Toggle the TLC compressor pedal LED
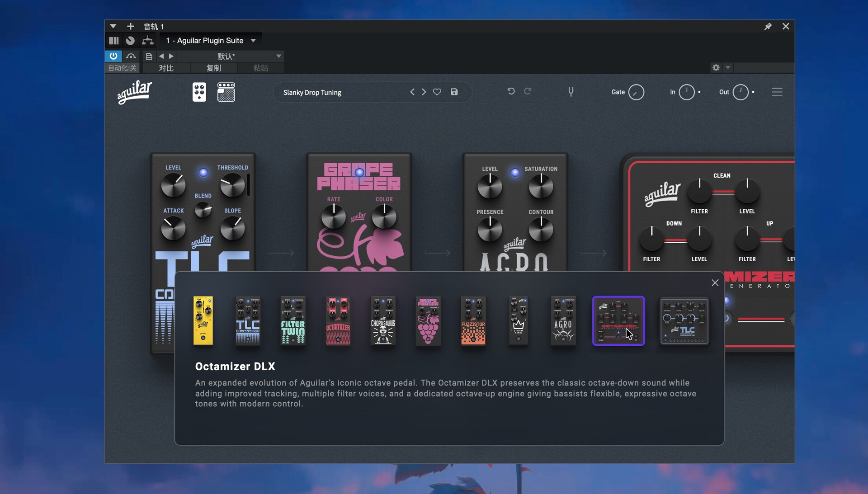Screen dimensions: 868x494 (x=203, y=173)
